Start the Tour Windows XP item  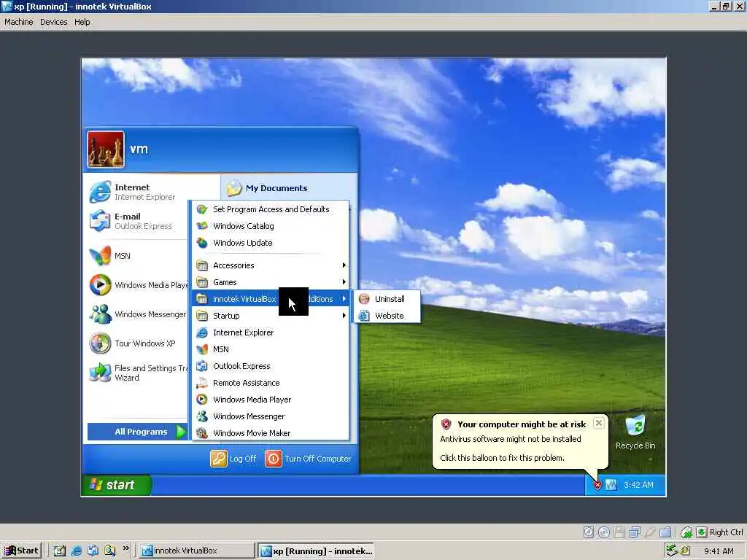tap(133, 343)
